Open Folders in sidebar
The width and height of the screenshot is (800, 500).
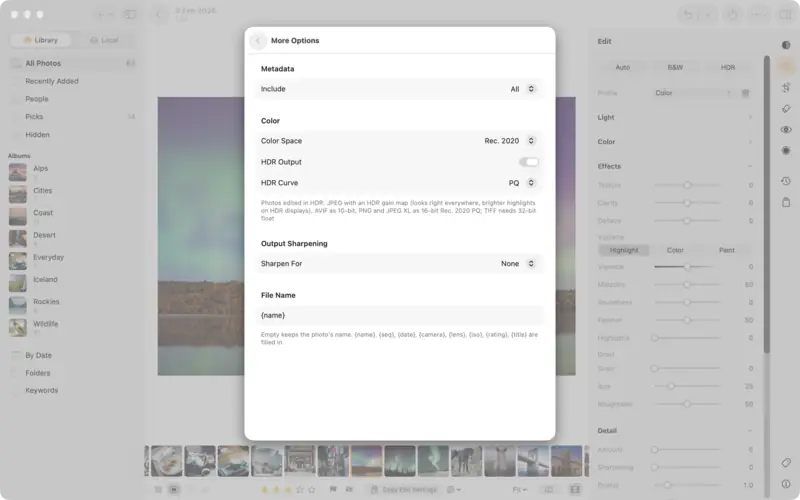click(x=72, y=373)
